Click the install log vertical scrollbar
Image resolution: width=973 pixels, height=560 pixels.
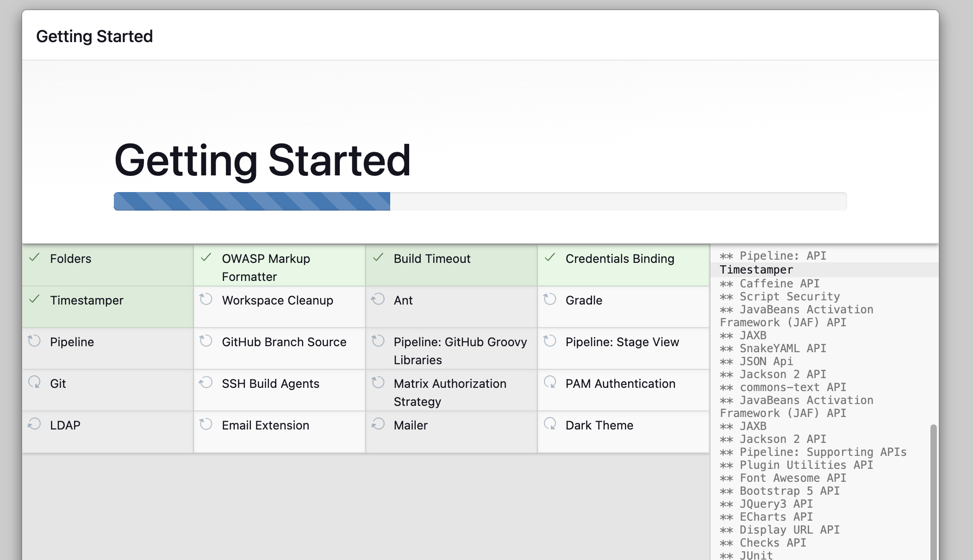click(x=933, y=492)
